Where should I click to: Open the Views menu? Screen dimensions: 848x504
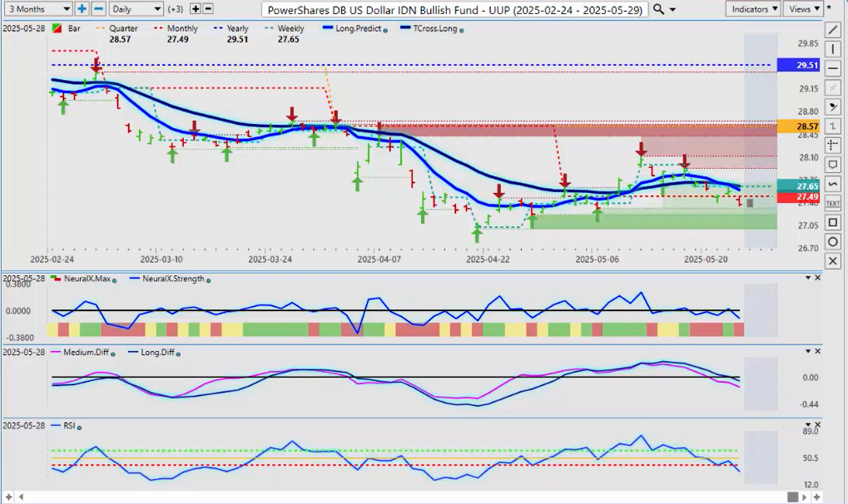click(803, 9)
